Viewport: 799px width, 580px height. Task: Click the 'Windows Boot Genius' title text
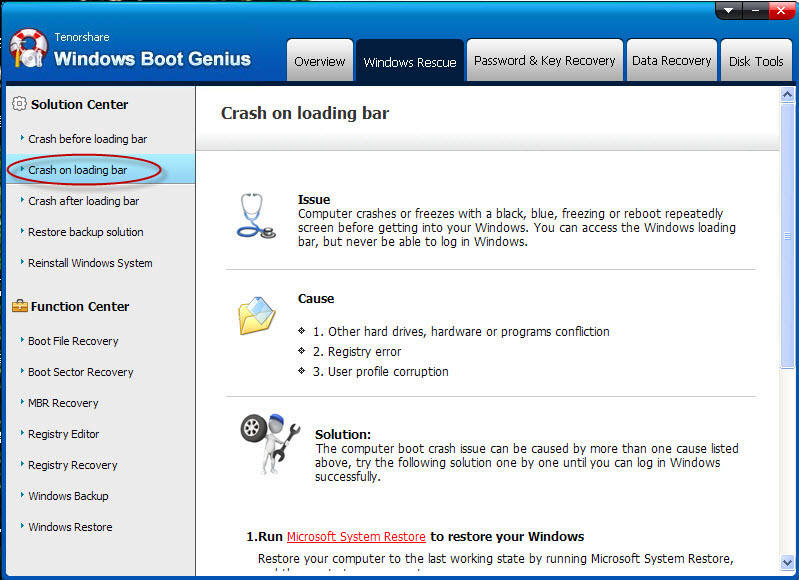click(152, 59)
